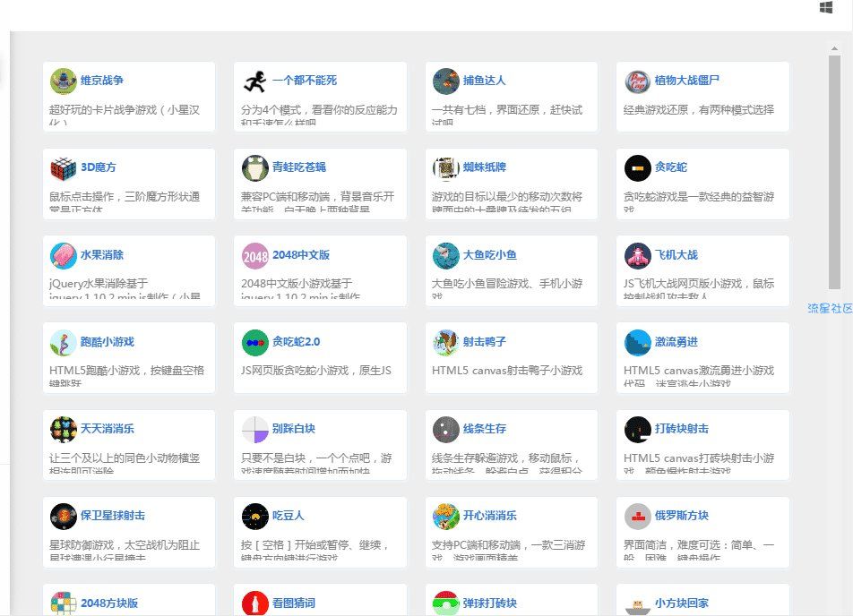This screenshot has width=853, height=616.
Task: Open the 水果消除 title link
Action: pos(102,255)
